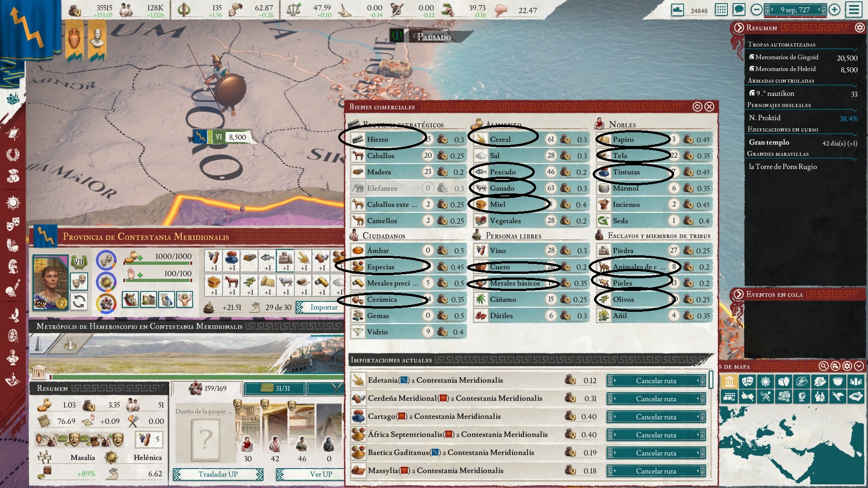Open the chat speech bubble icon

[739, 9]
